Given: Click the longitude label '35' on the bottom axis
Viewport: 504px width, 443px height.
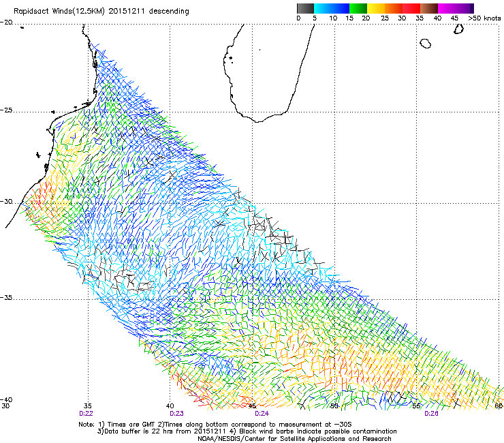Looking at the screenshot, I should click(x=88, y=406).
